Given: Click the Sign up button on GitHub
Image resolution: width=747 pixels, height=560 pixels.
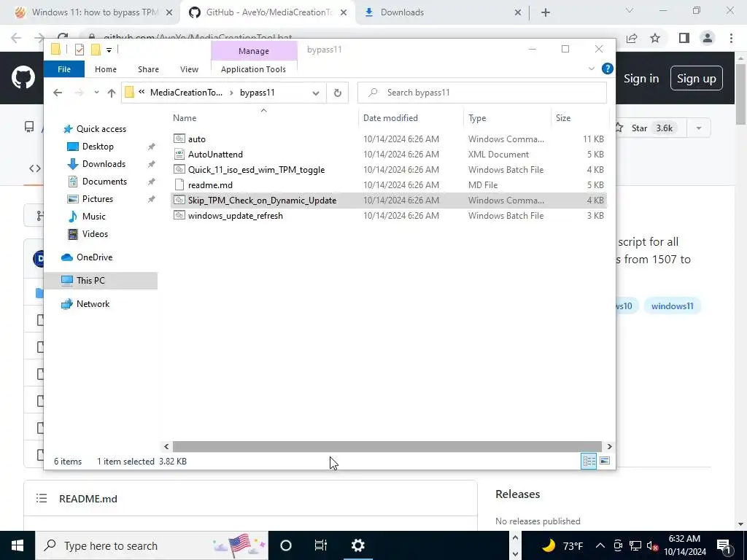Looking at the screenshot, I should [696, 79].
